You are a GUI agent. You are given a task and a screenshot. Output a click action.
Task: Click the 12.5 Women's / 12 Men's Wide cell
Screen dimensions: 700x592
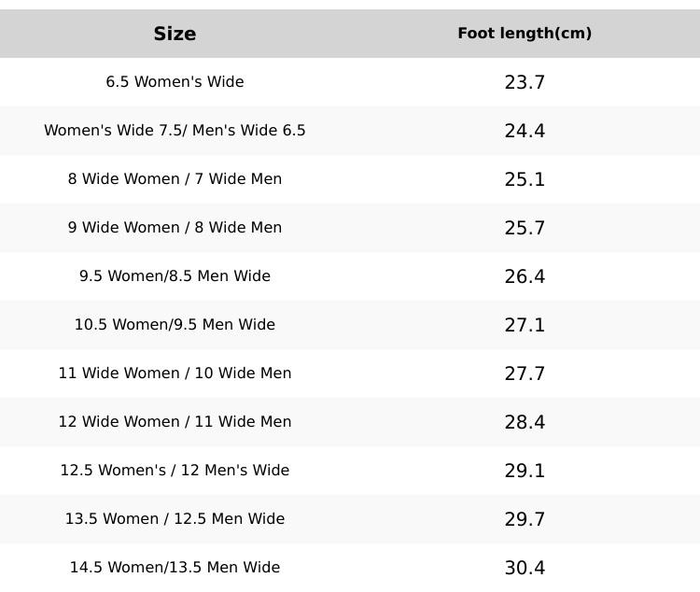tap(175, 471)
